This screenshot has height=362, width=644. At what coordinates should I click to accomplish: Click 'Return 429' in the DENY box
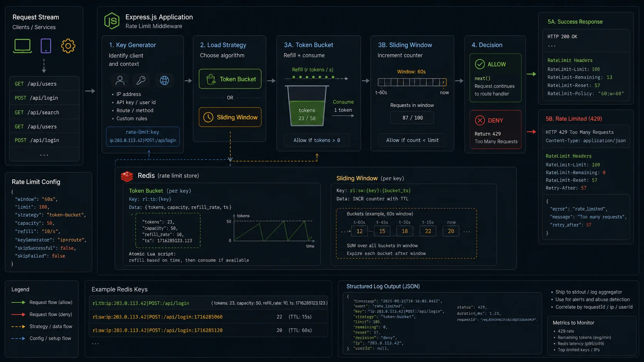(488, 134)
